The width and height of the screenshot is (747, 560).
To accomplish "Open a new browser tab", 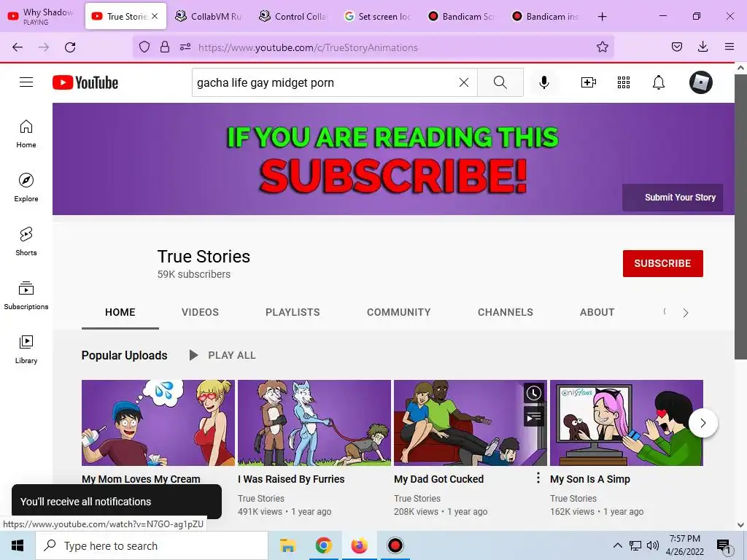I will tap(602, 17).
